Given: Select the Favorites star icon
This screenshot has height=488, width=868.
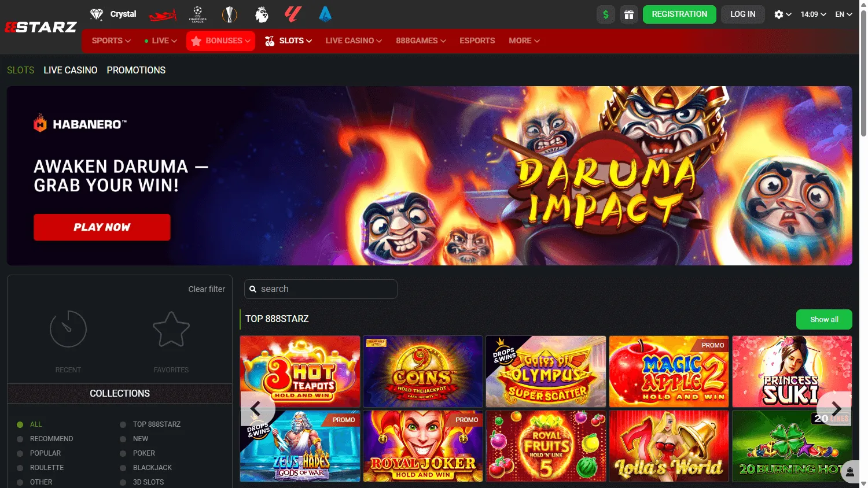Looking at the screenshot, I should click(171, 328).
